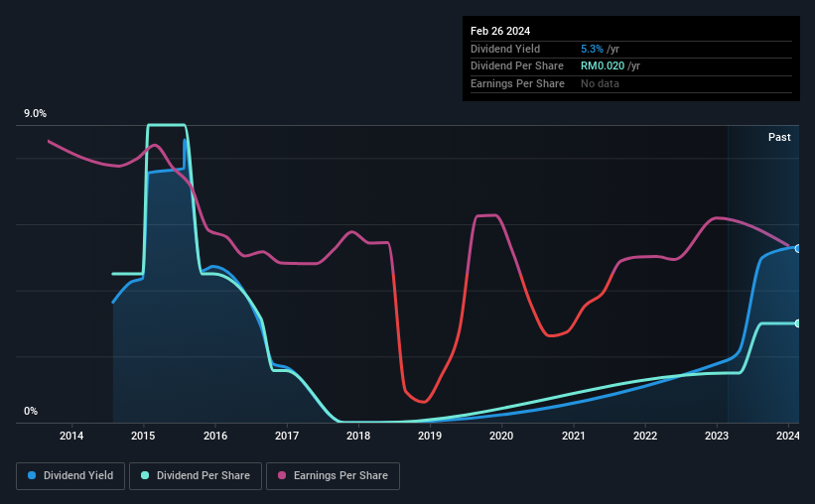Click the 2019 x-axis label
Viewport: 815px width, 504px height.
coord(430,436)
